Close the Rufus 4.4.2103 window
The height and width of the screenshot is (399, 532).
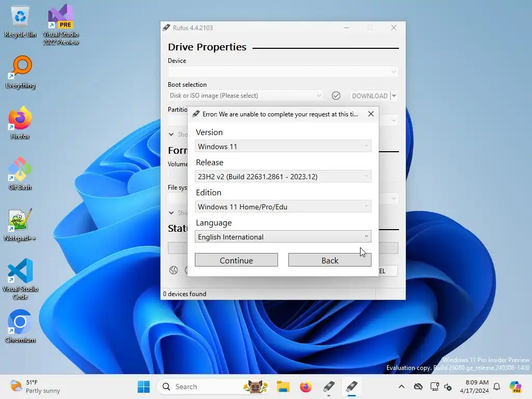pyautogui.click(x=394, y=28)
